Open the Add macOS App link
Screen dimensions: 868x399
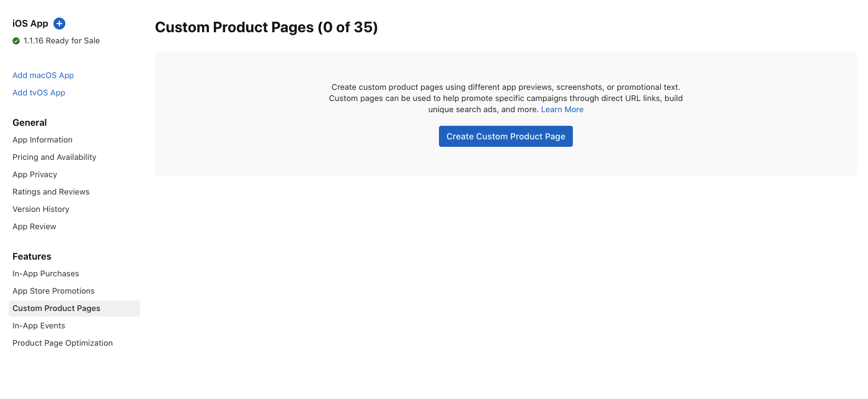point(43,75)
